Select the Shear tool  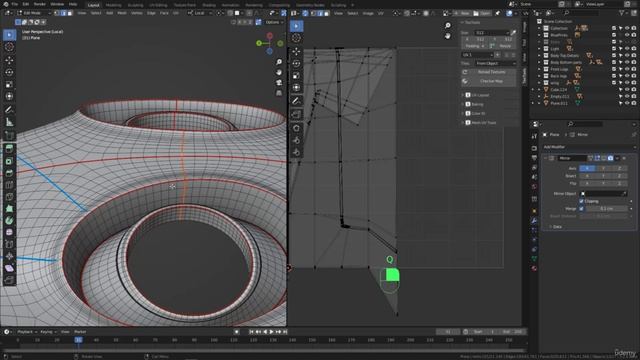(9, 268)
